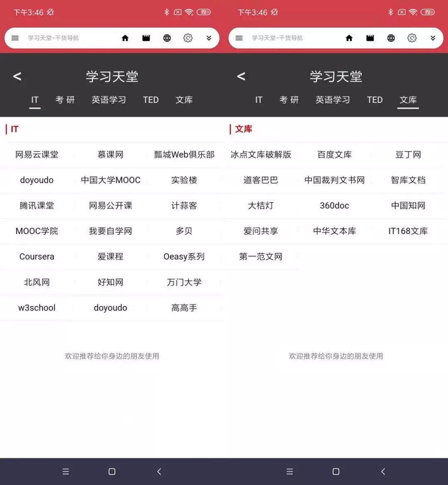Open IT168文库 link
448x485 pixels.
point(408,231)
